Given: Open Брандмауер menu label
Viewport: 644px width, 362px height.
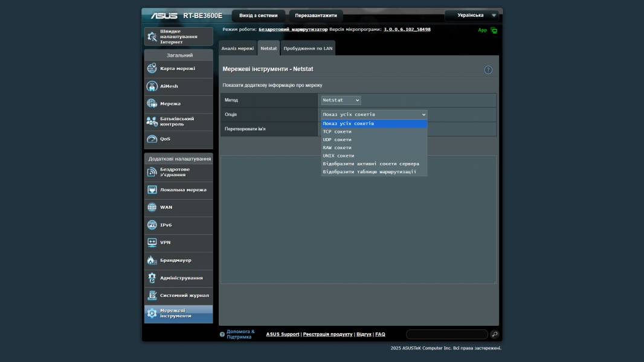Looking at the screenshot, I should [x=176, y=260].
